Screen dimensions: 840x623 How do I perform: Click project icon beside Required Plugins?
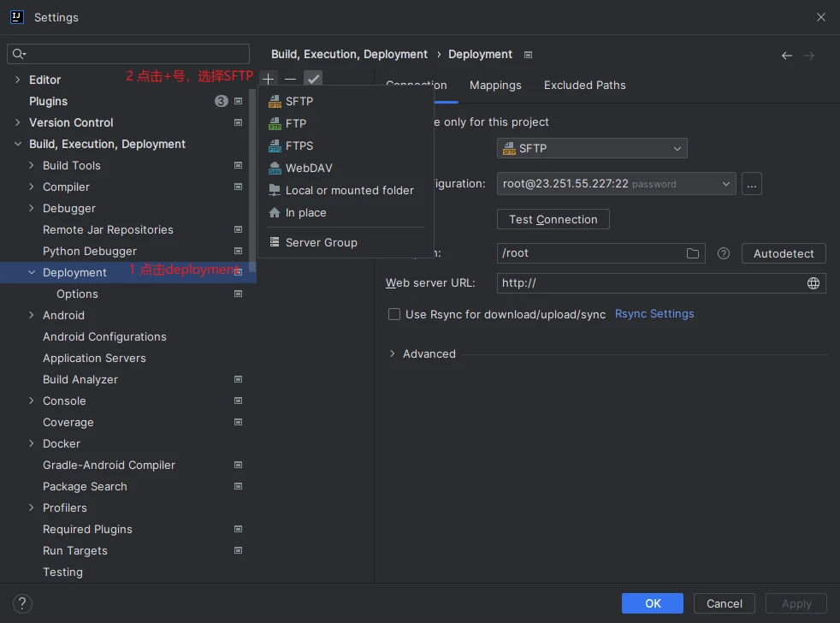pos(239,529)
